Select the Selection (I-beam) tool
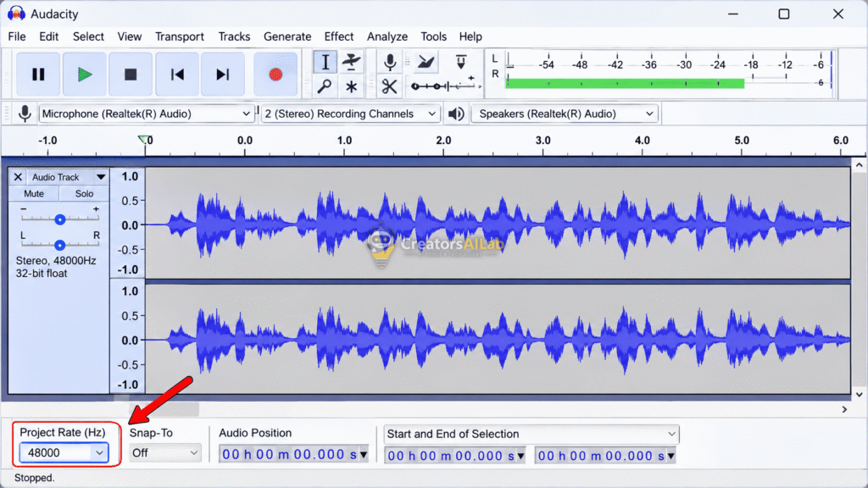This screenshot has height=488, width=868. tap(325, 62)
